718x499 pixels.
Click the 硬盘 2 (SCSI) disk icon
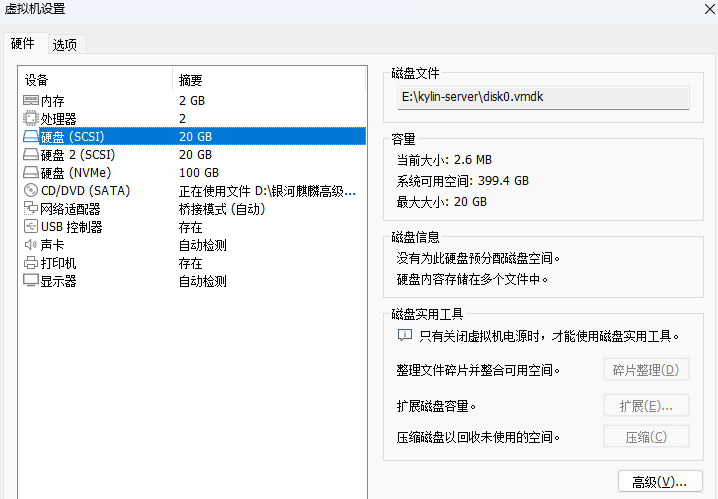(x=31, y=155)
